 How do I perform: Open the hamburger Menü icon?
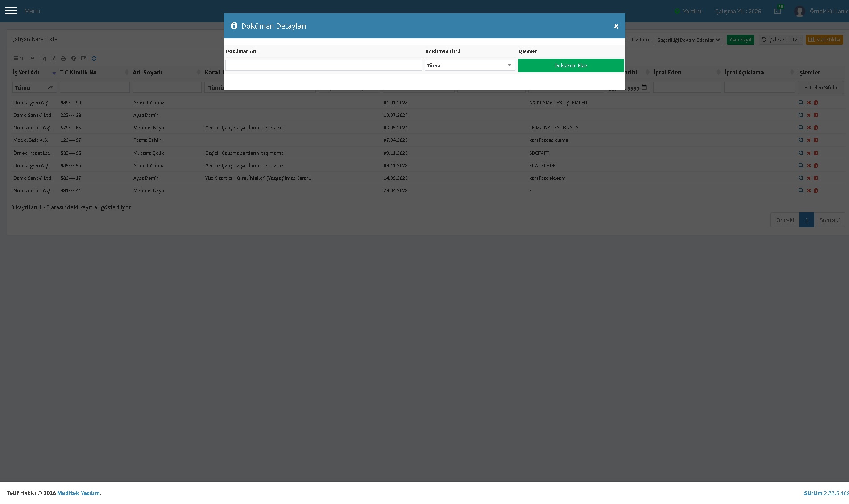tap(11, 11)
